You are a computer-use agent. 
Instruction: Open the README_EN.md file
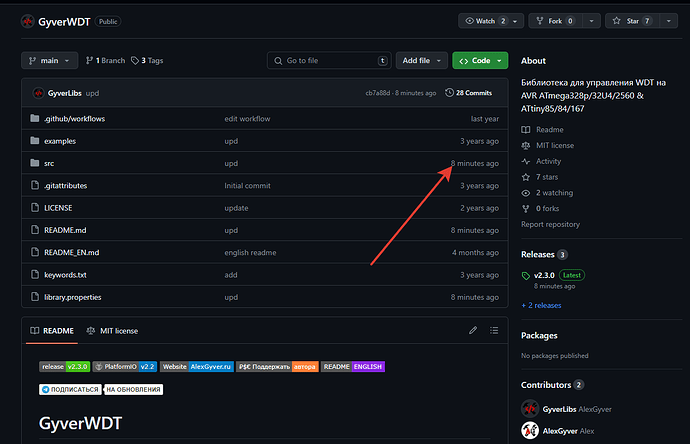pos(71,253)
